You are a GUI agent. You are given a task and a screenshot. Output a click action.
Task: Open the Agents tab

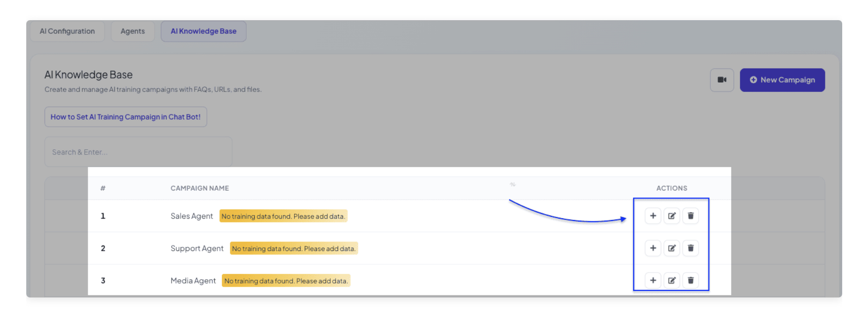tap(133, 31)
